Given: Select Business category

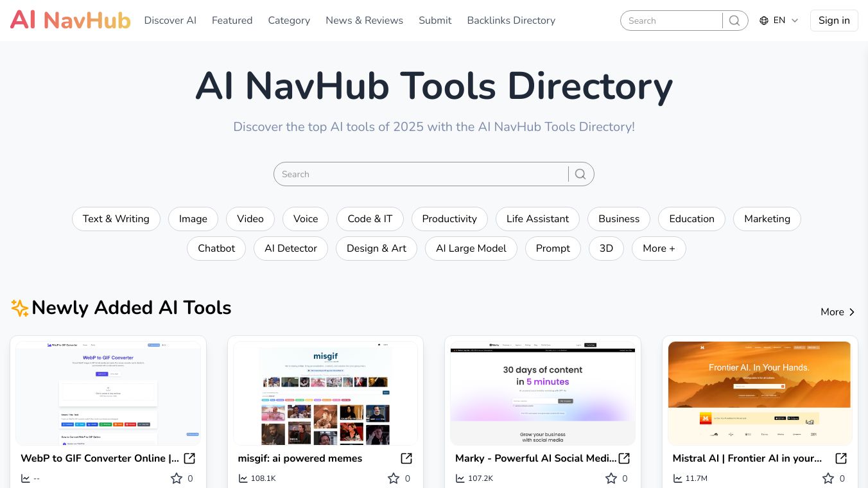Looking at the screenshot, I should tap(619, 219).
